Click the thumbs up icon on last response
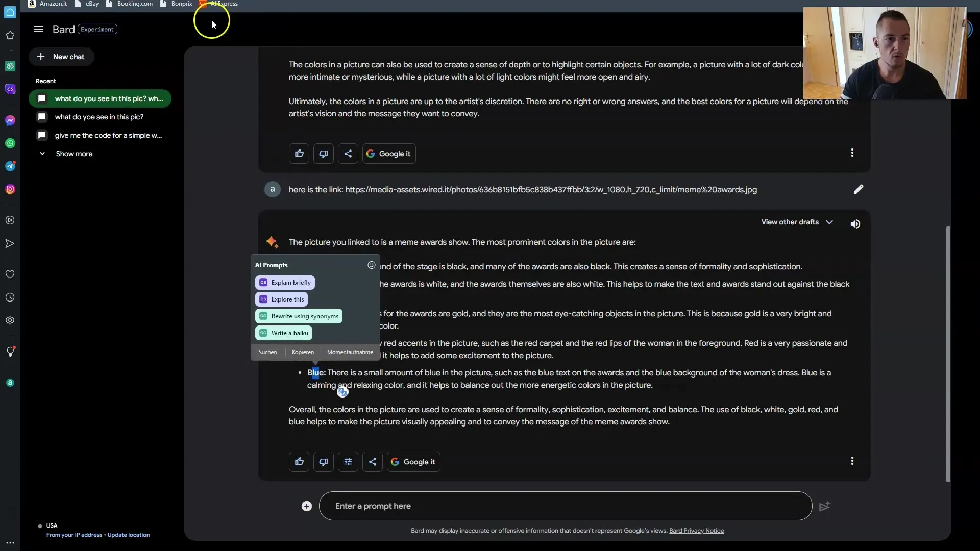Screen dimensions: 980x551 pos(299,462)
